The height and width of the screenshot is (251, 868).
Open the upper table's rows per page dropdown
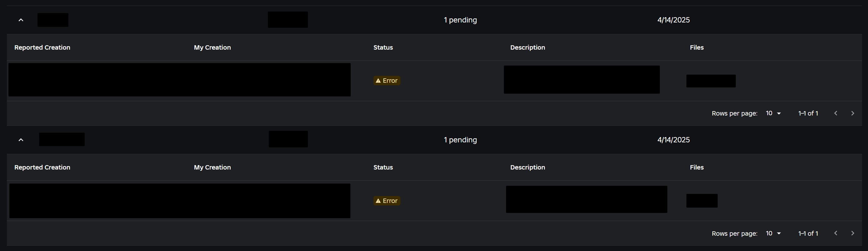coord(773,113)
